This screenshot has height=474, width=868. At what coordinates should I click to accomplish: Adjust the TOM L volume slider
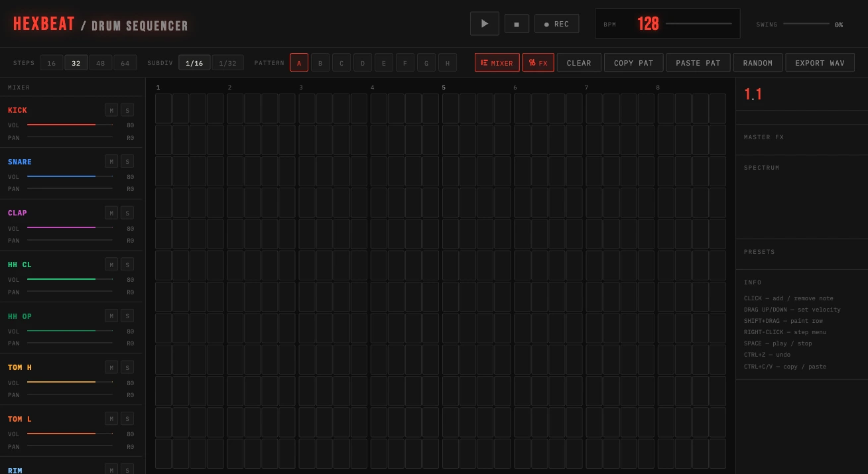point(70,434)
